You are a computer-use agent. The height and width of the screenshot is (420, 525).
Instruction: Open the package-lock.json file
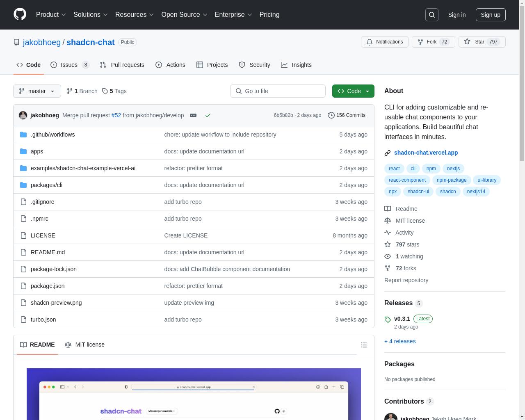[54, 269]
